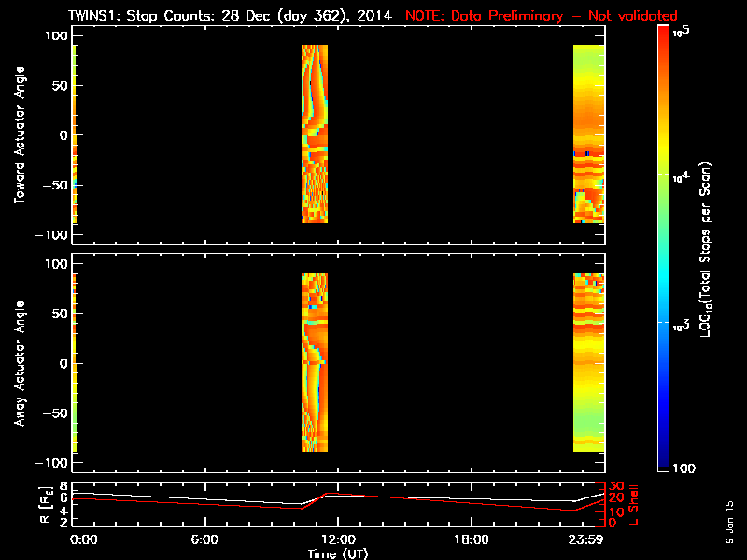Click the 10^4 label beside the color bar
Viewport: 747px width, 560px height.
pyautogui.click(x=682, y=177)
